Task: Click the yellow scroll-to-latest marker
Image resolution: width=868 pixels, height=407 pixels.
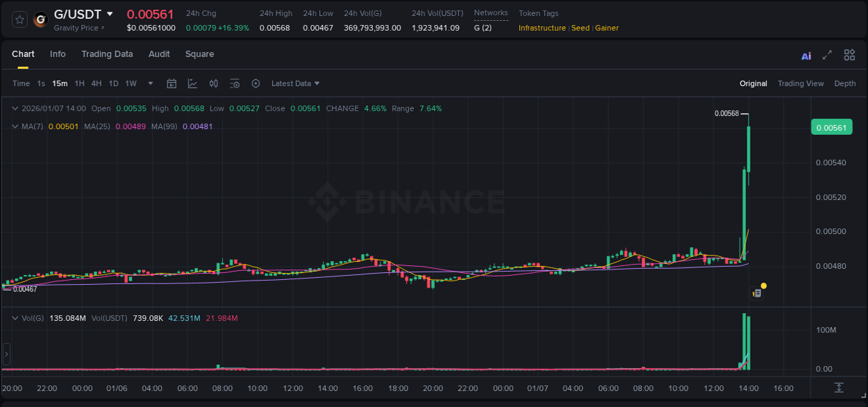Action: pyautogui.click(x=762, y=285)
